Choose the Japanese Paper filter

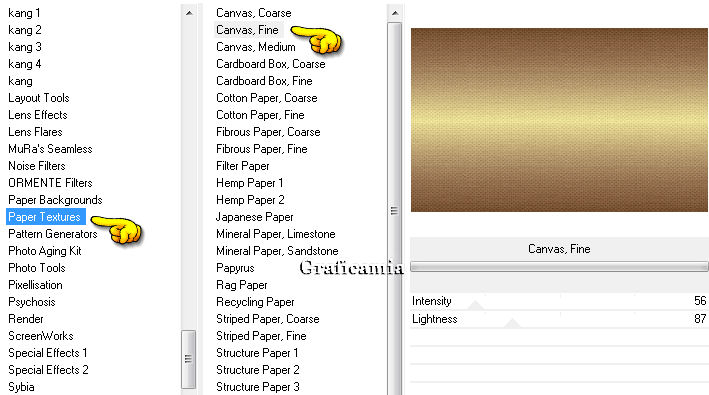pos(255,217)
